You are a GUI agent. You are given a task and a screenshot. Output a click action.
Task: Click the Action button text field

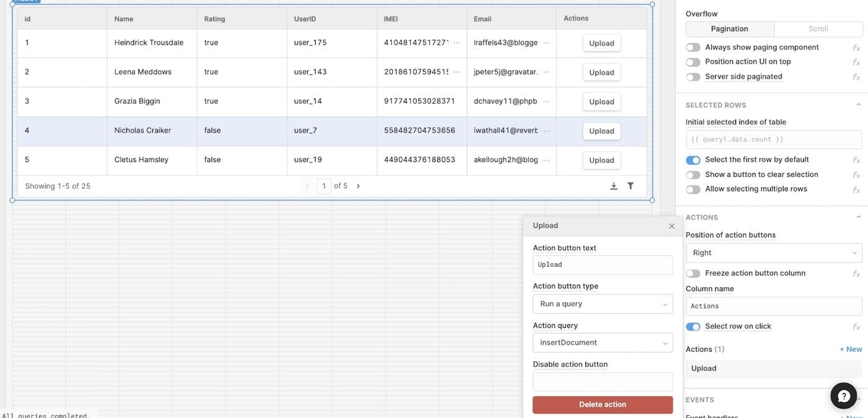click(602, 265)
